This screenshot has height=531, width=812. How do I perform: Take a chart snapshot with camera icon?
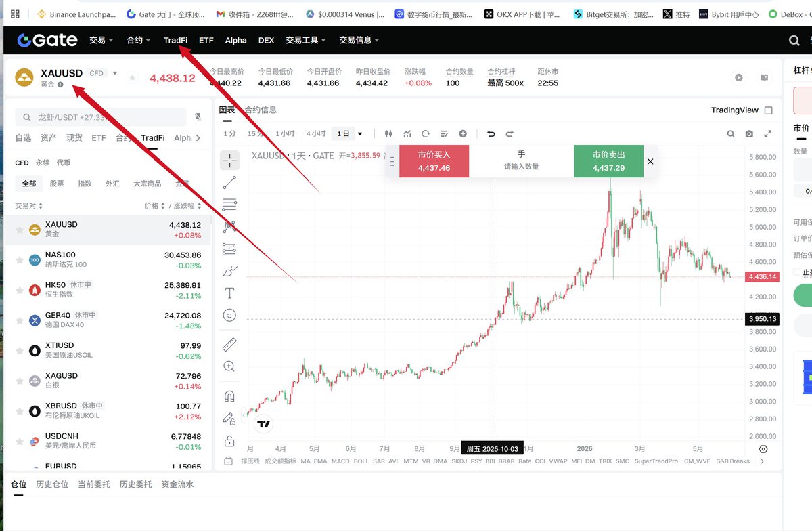(x=749, y=134)
